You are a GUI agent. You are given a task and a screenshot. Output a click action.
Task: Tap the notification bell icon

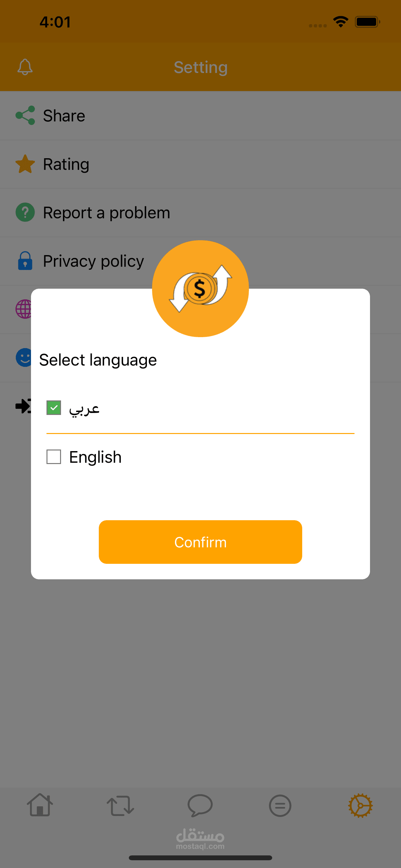pos(25,67)
